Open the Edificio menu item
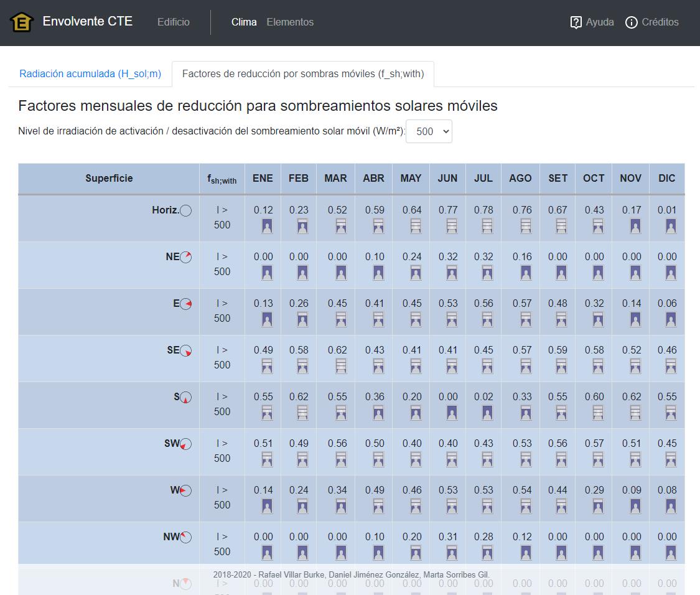 tap(173, 22)
